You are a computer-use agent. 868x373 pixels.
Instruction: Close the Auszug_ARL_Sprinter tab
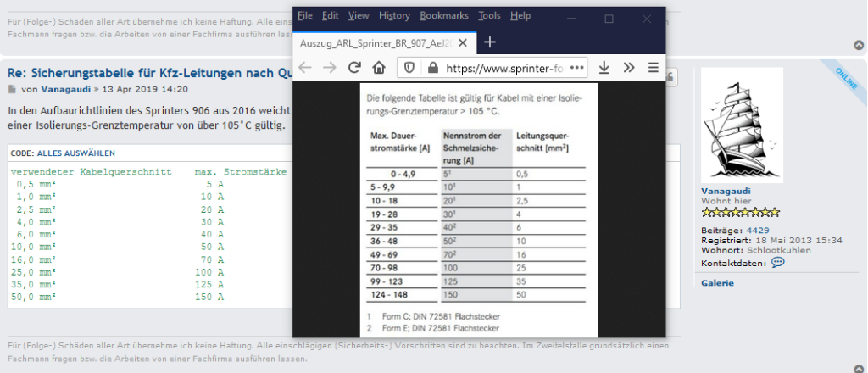pyautogui.click(x=463, y=42)
